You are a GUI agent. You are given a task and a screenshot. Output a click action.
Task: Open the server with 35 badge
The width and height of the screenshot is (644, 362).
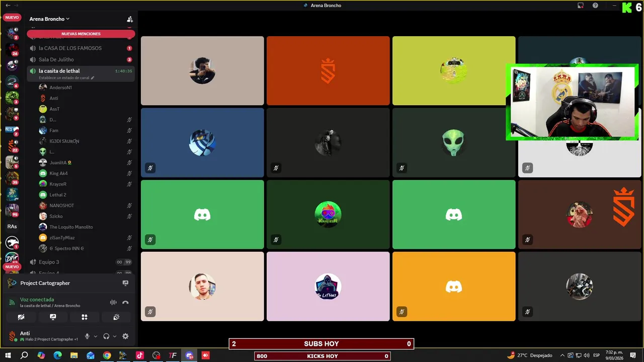[x=12, y=178]
